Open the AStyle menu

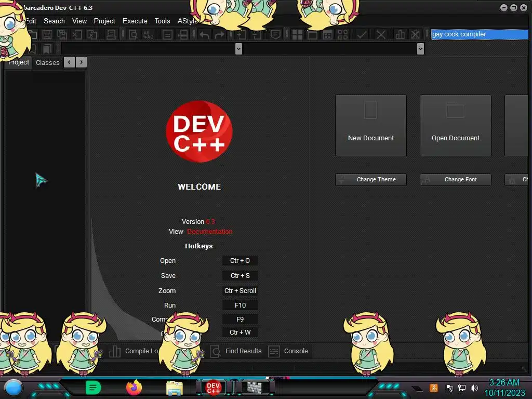(x=187, y=21)
